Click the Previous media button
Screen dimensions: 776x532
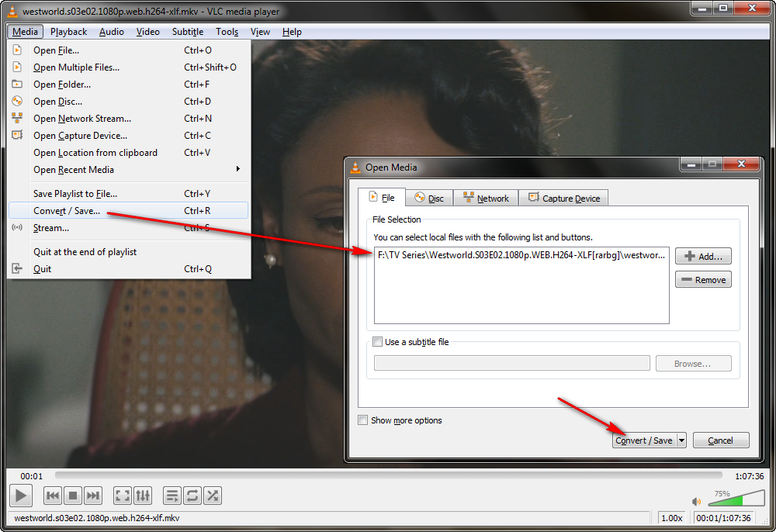pyautogui.click(x=53, y=496)
